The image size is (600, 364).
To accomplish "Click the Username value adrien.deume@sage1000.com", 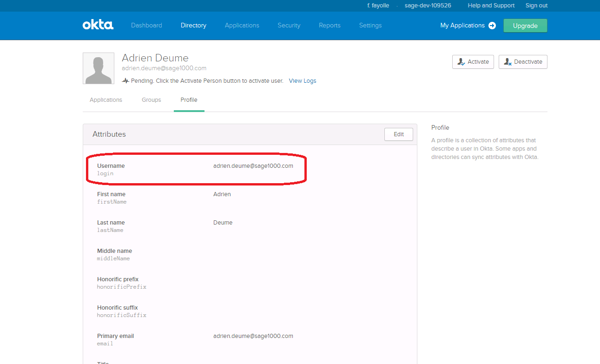I will [253, 166].
